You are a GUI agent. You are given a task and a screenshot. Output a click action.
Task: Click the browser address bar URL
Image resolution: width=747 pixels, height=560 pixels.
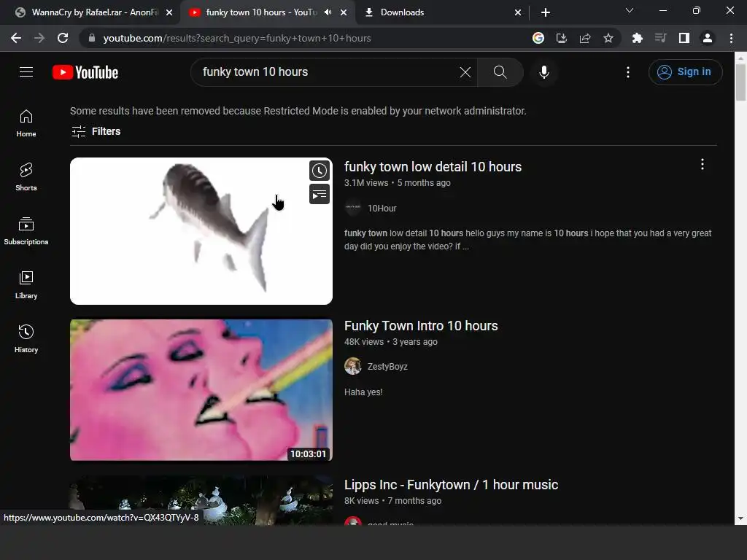(237, 38)
